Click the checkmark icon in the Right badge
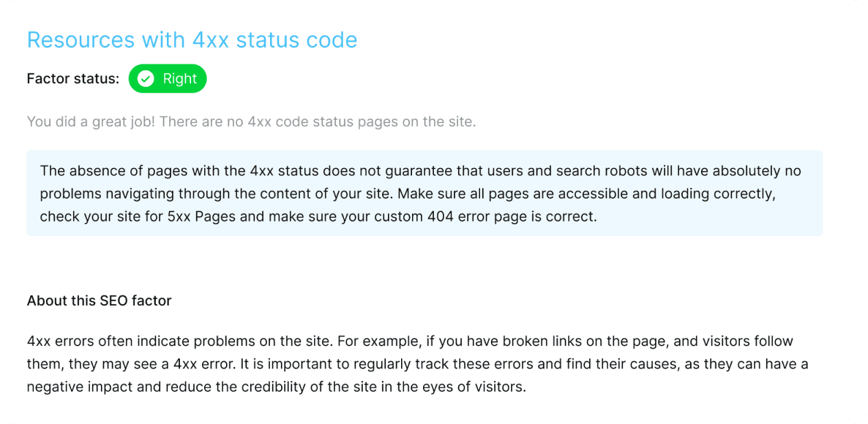The image size is (868, 424). (146, 79)
